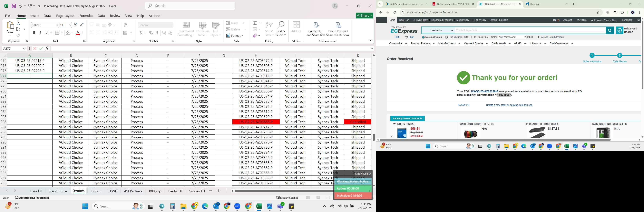Click the Share button in Excel
This screenshot has width=644, height=212.
point(364,16)
